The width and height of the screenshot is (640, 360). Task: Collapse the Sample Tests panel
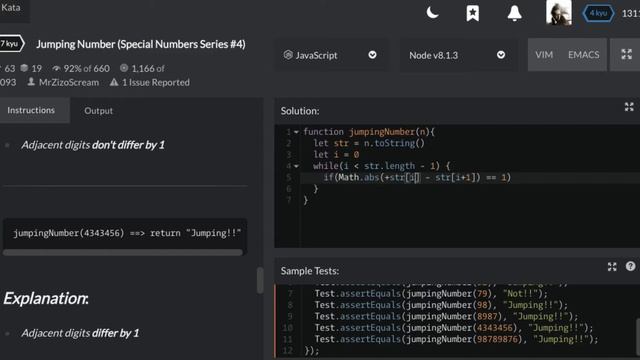612,267
